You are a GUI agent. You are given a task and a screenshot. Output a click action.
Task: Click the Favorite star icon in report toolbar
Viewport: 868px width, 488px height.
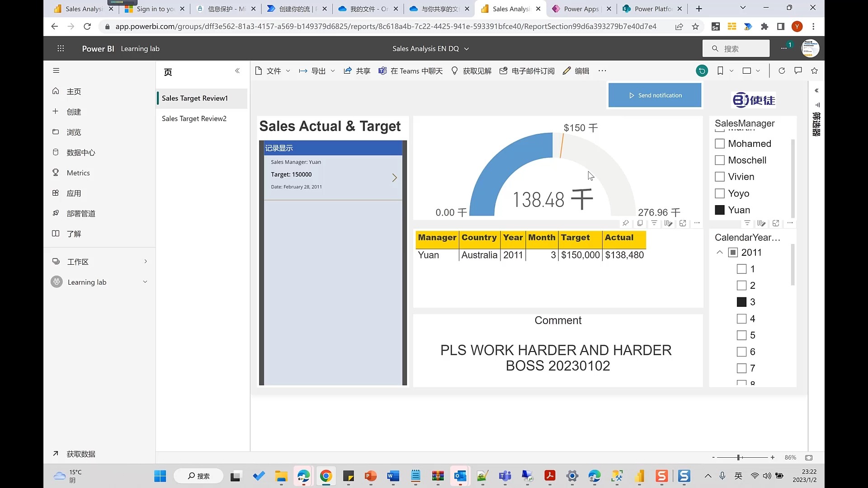point(814,71)
